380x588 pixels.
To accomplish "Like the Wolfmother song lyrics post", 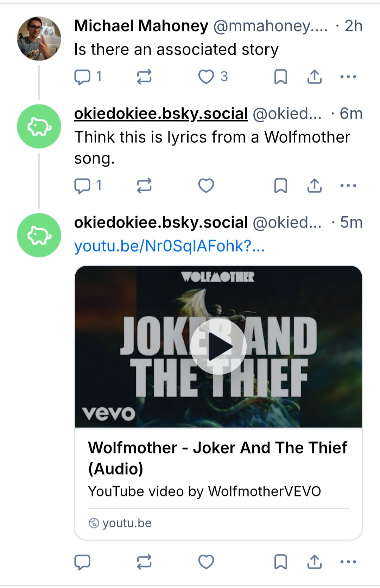I will point(206,186).
